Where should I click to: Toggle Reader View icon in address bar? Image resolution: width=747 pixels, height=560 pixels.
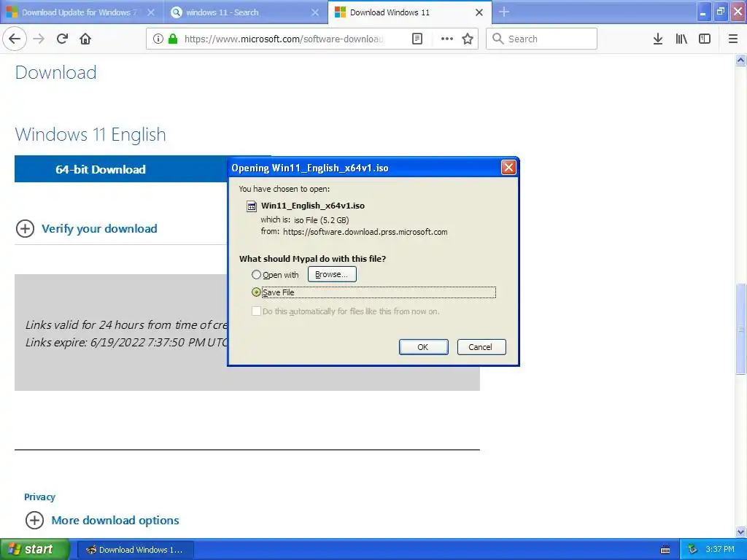tap(417, 39)
